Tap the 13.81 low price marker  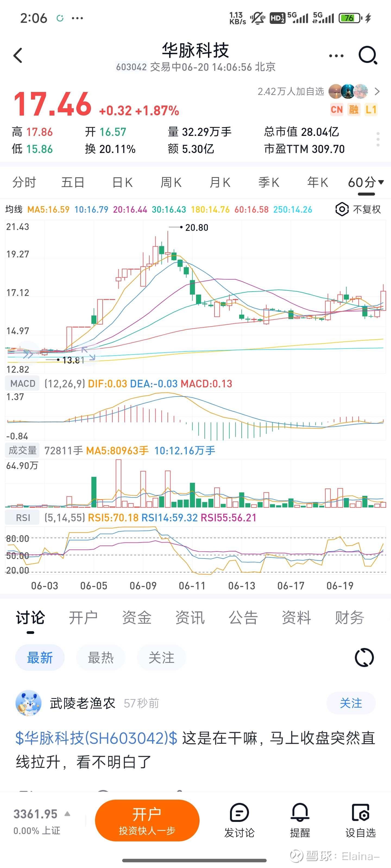tap(73, 360)
